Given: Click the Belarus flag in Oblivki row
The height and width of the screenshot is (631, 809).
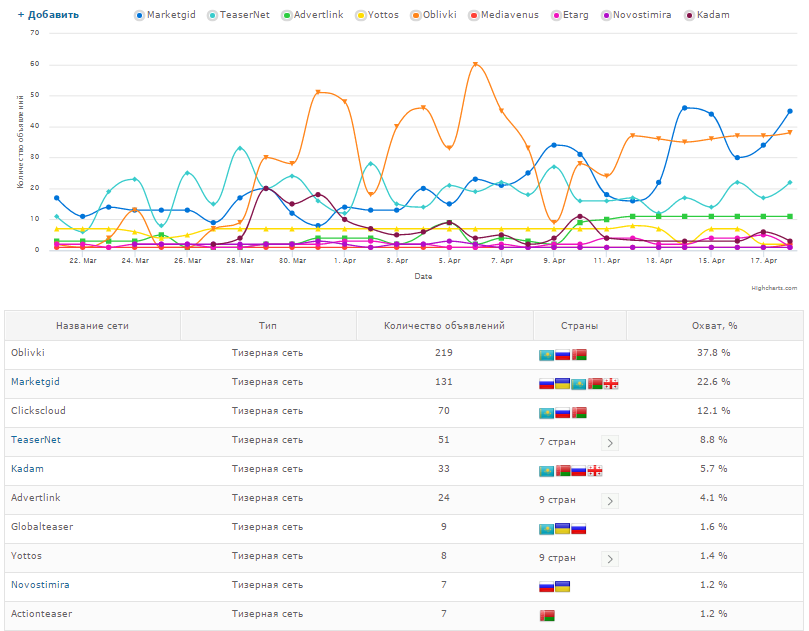Looking at the screenshot, I should (579, 354).
